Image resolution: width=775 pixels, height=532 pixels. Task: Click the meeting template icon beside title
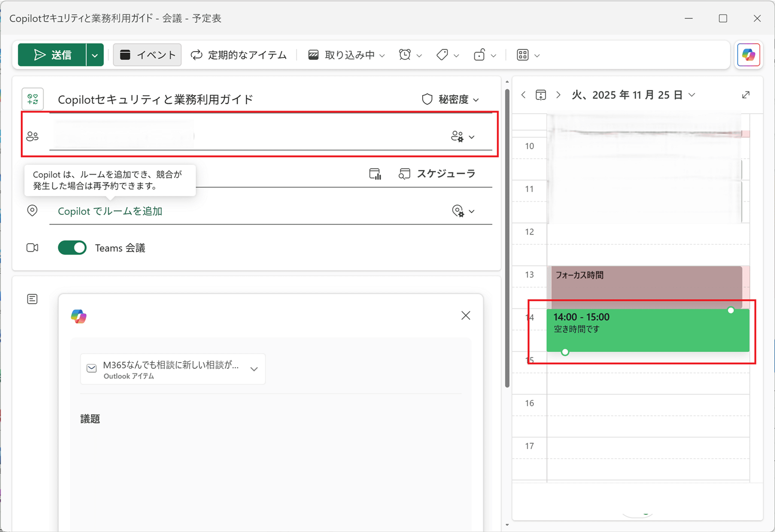point(33,99)
